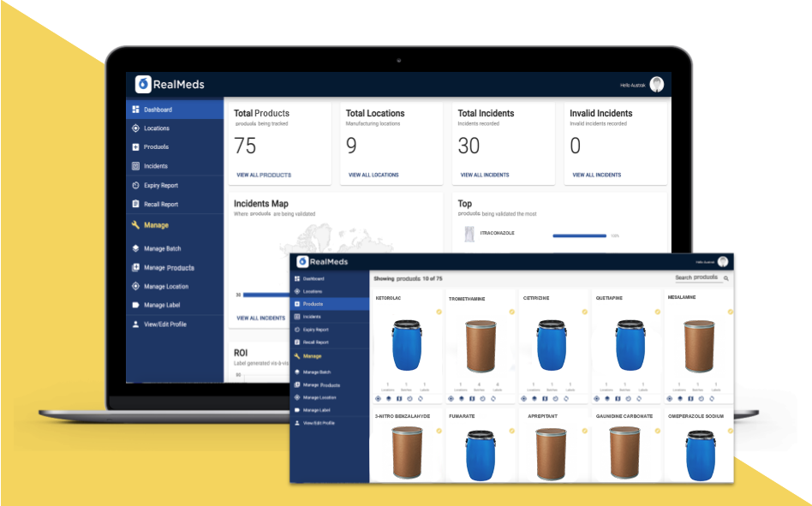812x506 pixels.
Task: Click the Dashboard icon in laptop sidebar
Action: (135, 110)
